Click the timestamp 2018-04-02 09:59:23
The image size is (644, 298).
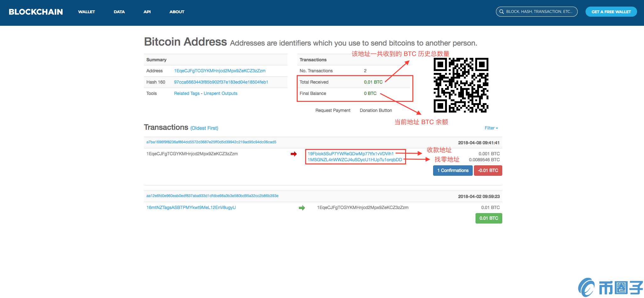click(479, 196)
